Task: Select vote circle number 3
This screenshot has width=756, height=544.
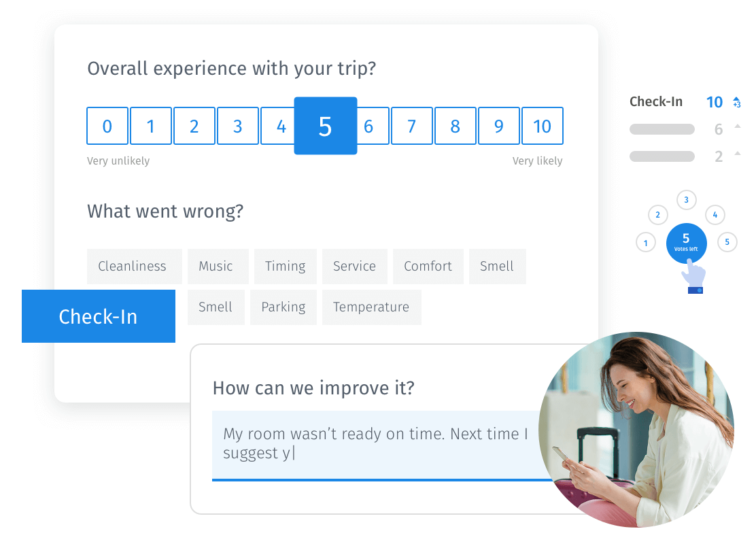Action: [687, 200]
